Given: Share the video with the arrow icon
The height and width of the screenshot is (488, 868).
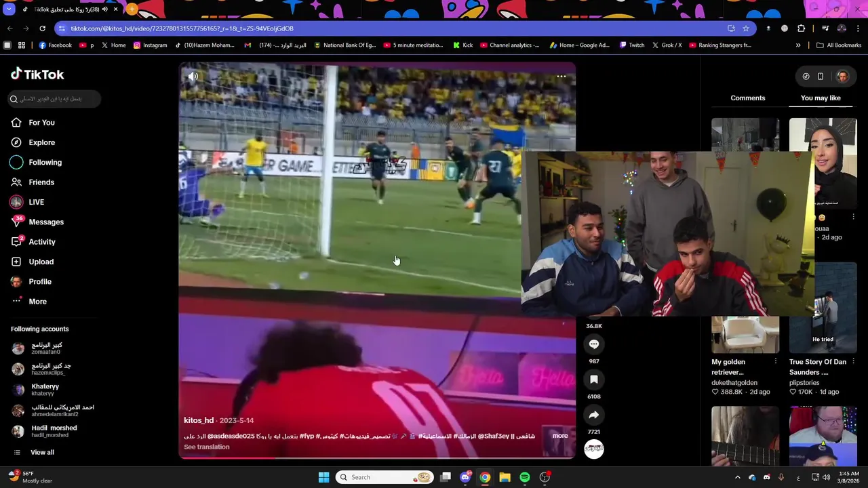Looking at the screenshot, I should click(594, 415).
